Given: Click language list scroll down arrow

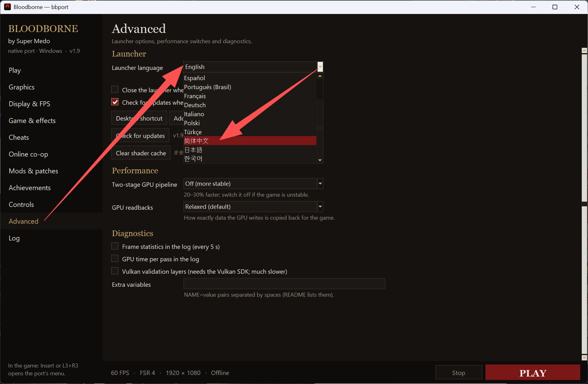Looking at the screenshot, I should pos(320,160).
